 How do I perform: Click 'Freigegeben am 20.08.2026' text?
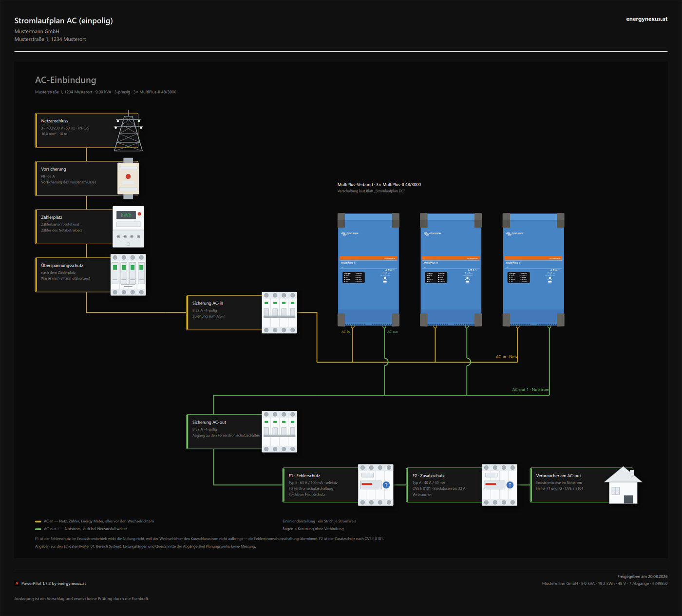(x=643, y=577)
